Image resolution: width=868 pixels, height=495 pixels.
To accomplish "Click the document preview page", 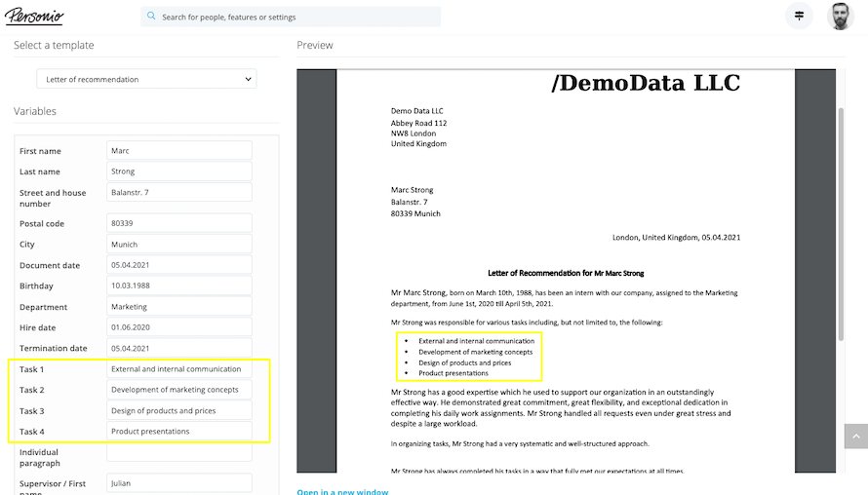I will click(x=566, y=292).
